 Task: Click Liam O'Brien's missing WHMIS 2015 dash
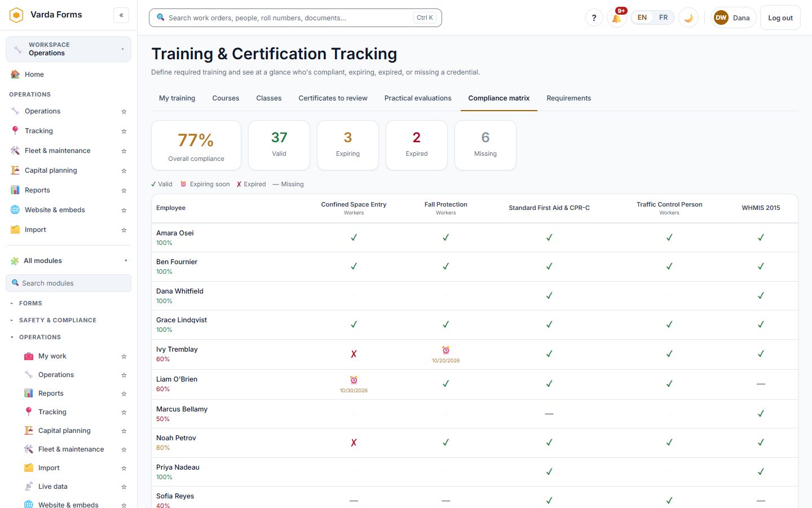(761, 384)
